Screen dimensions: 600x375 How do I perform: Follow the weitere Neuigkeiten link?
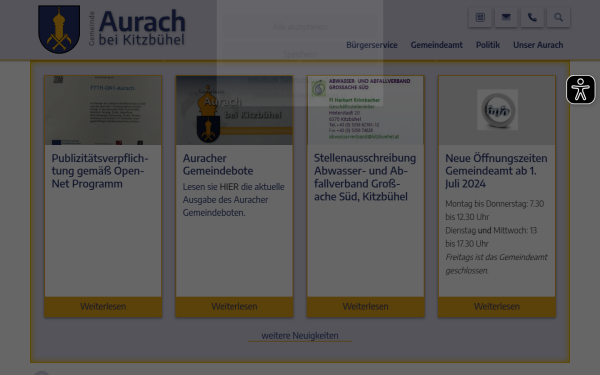point(300,336)
